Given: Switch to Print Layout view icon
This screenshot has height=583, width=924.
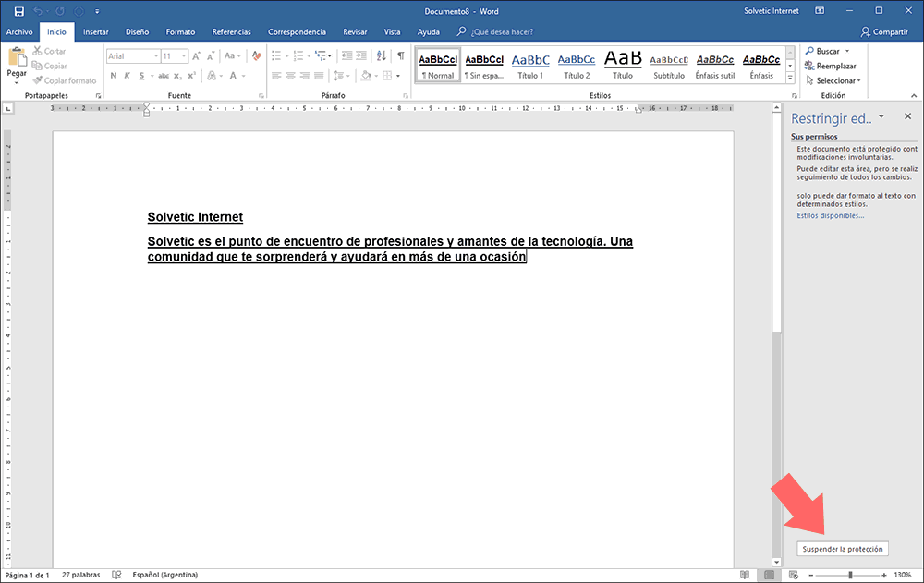Looking at the screenshot, I should coord(769,575).
